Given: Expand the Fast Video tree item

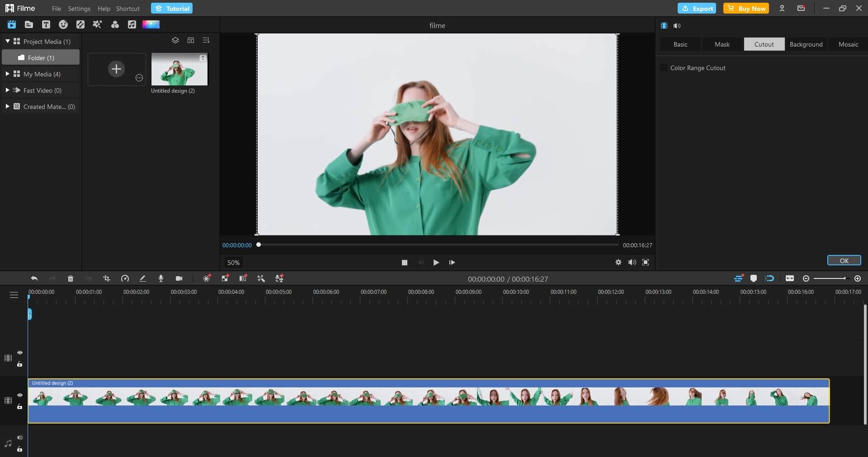Looking at the screenshot, I should pos(7,90).
